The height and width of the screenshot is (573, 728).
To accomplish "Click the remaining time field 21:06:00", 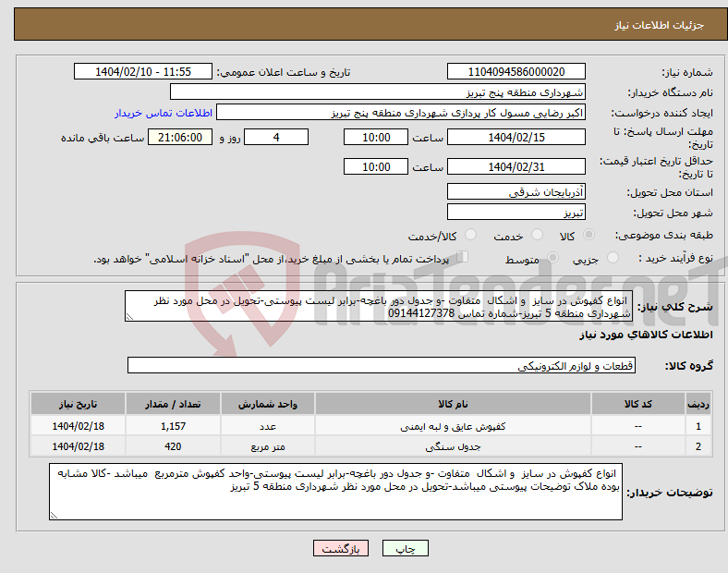I will click(x=179, y=137).
